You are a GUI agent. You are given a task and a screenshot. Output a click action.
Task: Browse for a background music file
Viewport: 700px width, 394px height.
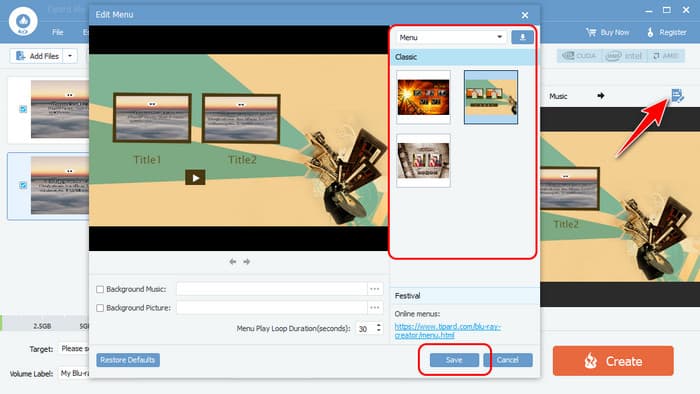(x=375, y=289)
